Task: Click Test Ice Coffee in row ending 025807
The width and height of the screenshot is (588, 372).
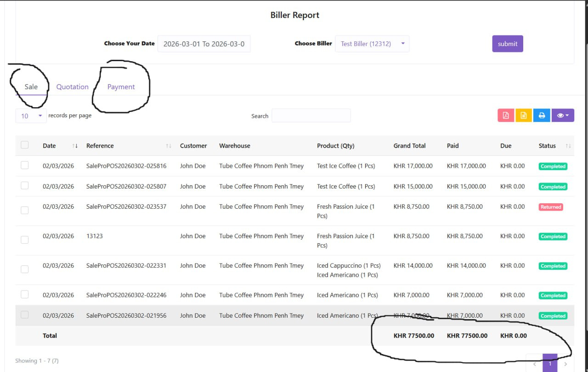Action: coord(346,186)
